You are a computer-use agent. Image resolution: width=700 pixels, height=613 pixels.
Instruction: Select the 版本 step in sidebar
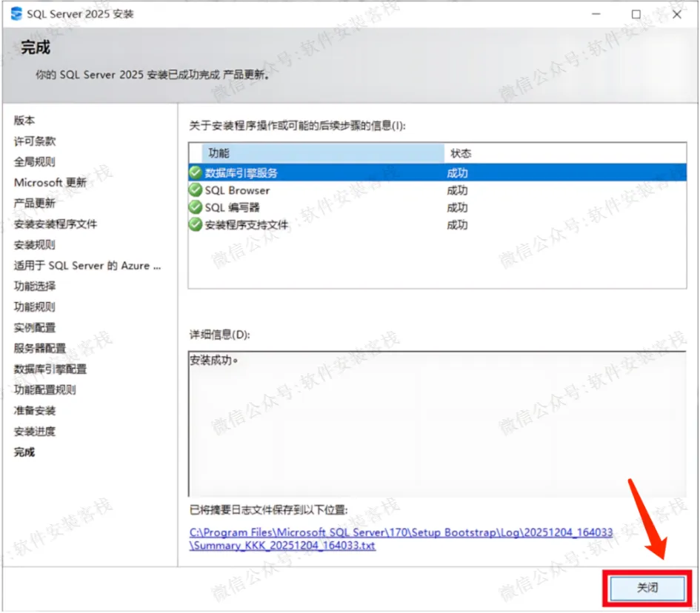tap(24, 120)
